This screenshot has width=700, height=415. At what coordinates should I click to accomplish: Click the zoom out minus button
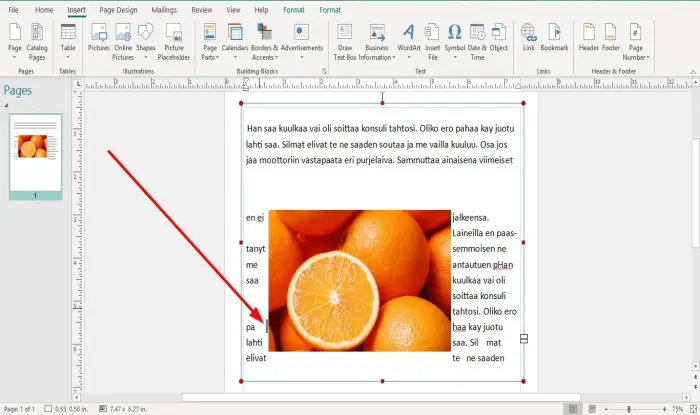point(606,409)
